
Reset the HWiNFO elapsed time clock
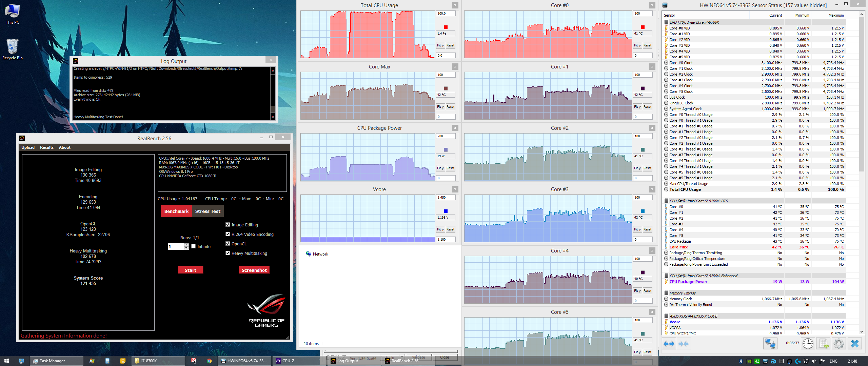tap(808, 344)
